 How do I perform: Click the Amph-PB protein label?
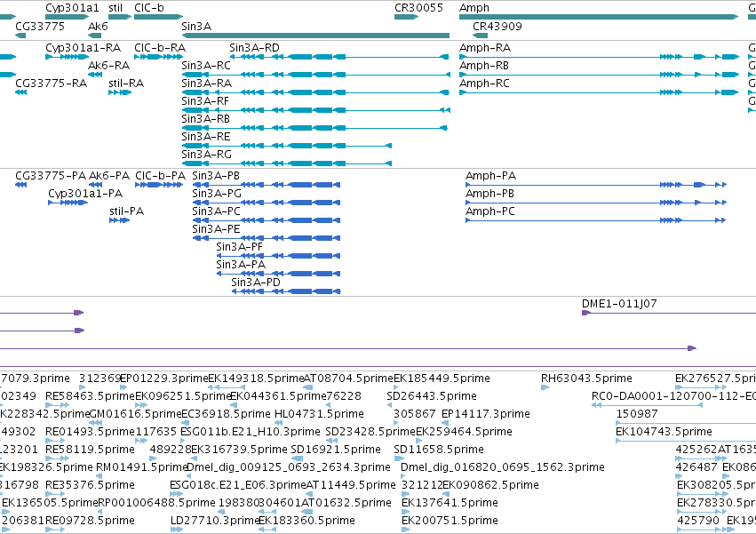(489, 194)
